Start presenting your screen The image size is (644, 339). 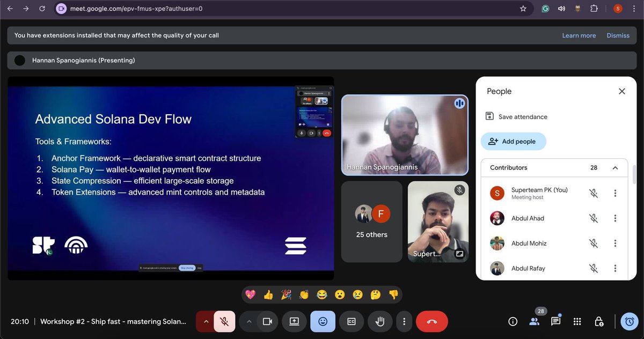[x=294, y=321]
